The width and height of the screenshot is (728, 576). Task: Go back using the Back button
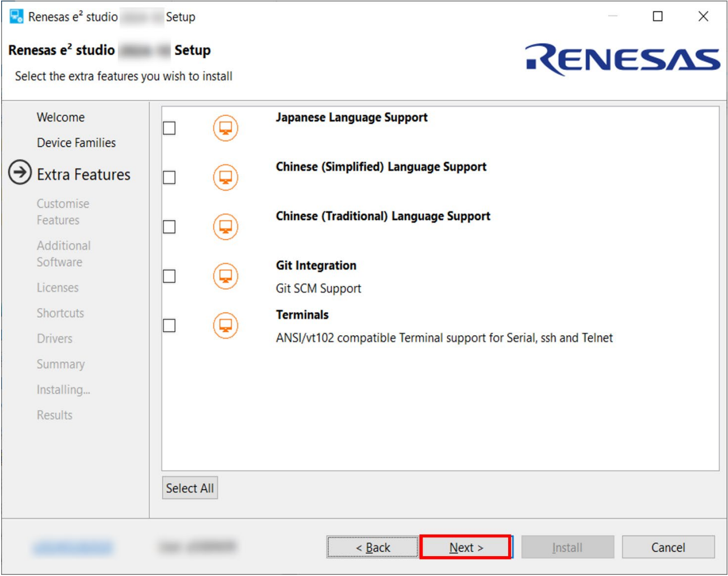[x=372, y=547]
